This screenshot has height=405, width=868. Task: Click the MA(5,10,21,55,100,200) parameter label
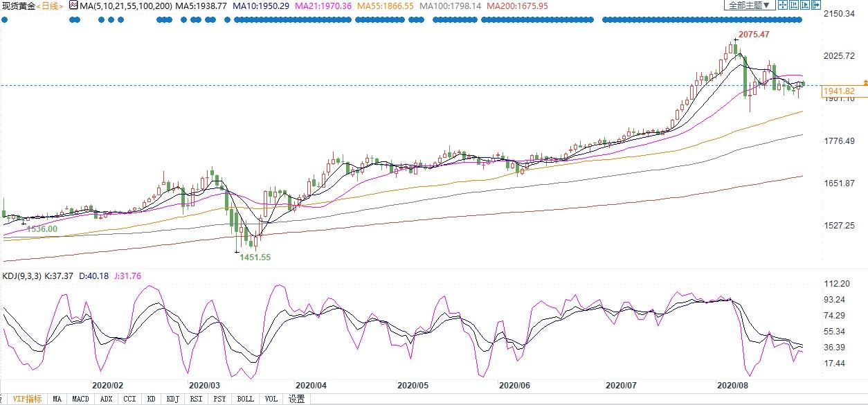pyautogui.click(x=125, y=6)
